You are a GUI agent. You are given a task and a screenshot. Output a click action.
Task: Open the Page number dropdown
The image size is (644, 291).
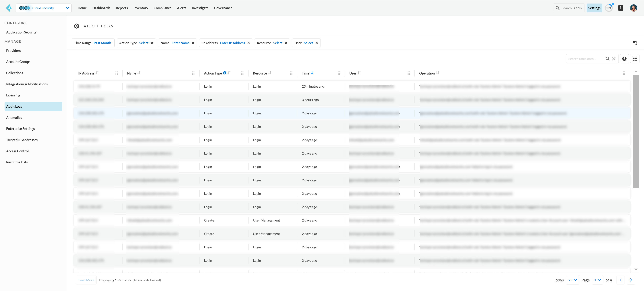click(x=598, y=280)
